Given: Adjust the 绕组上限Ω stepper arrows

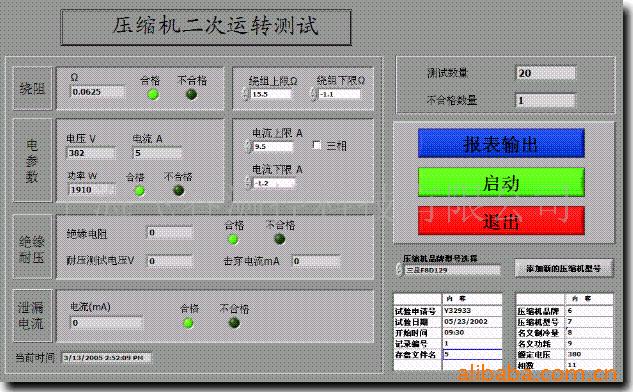Looking at the screenshot, I should click(245, 94).
